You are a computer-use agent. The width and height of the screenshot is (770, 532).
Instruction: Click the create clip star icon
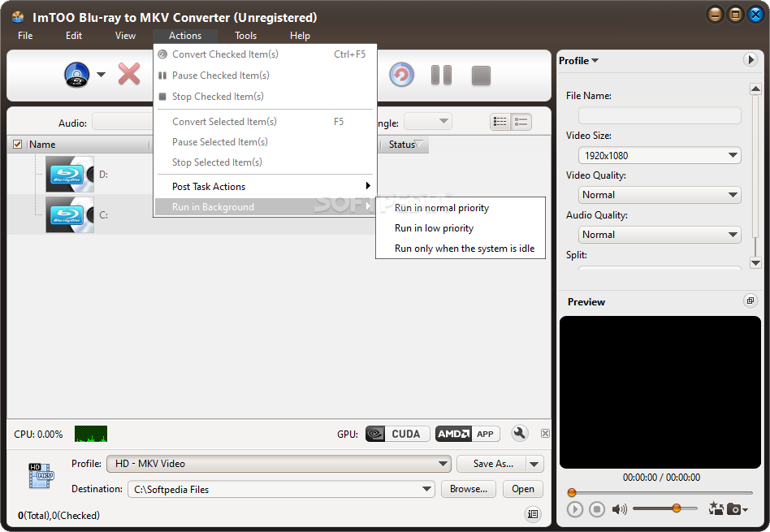point(716,508)
